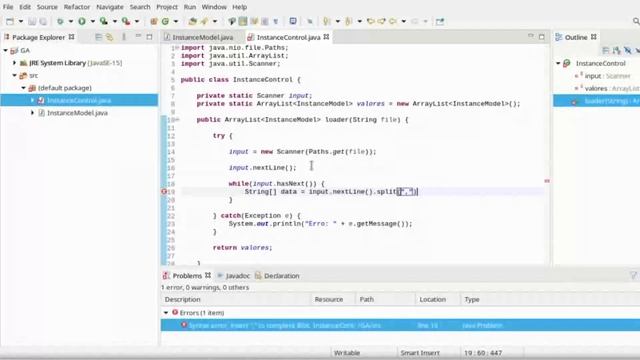Fold the loader method at line 10

(x=178, y=120)
